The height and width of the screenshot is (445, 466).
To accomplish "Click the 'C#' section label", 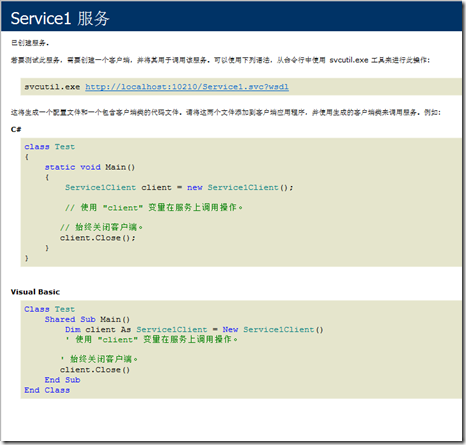I will pos(16,129).
